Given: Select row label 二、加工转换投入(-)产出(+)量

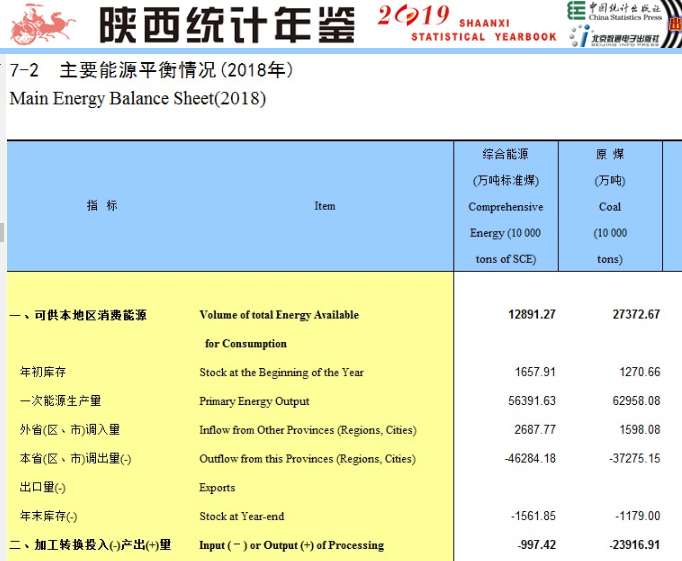Looking at the screenshot, I should pyautogui.click(x=90, y=544).
